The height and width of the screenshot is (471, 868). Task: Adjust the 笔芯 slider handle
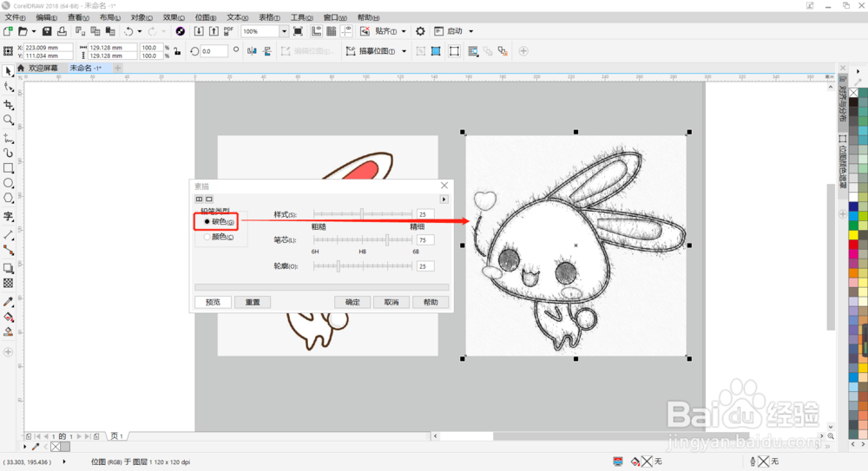click(x=387, y=239)
